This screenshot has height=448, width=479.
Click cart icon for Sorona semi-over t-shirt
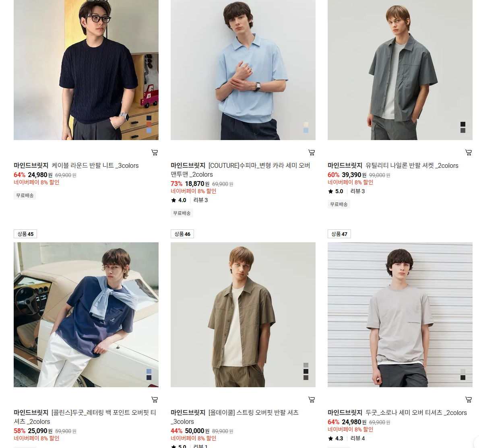point(469,399)
